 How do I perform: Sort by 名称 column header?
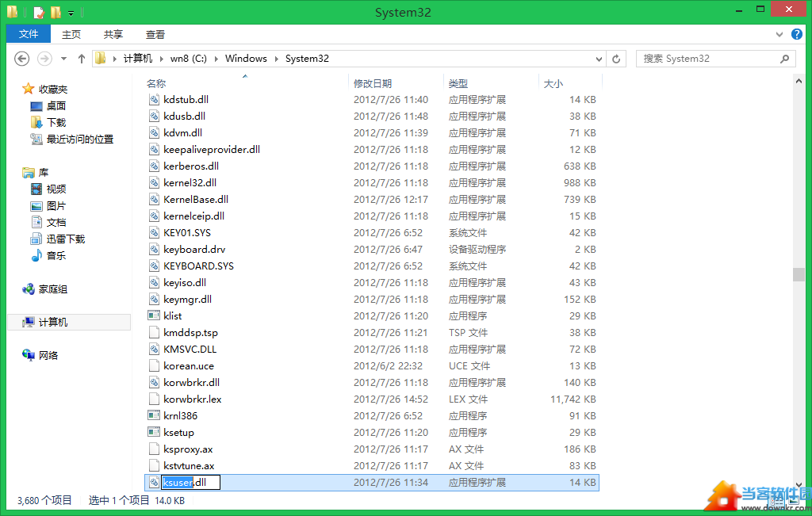click(156, 83)
